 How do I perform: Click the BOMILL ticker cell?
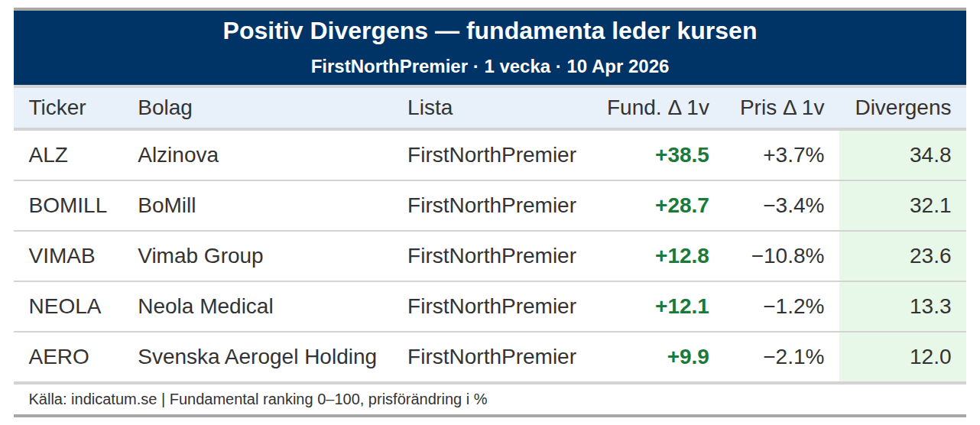[x=68, y=206]
